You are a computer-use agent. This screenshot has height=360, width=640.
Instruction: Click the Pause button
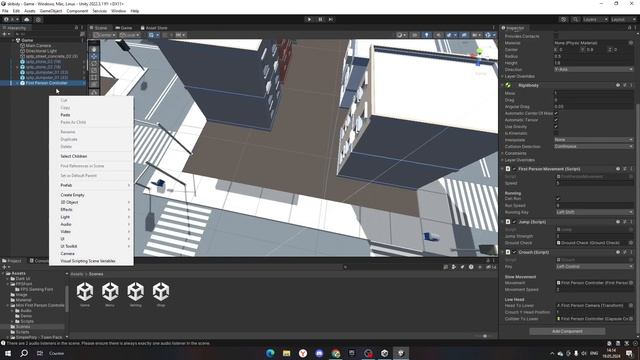[x=320, y=19]
